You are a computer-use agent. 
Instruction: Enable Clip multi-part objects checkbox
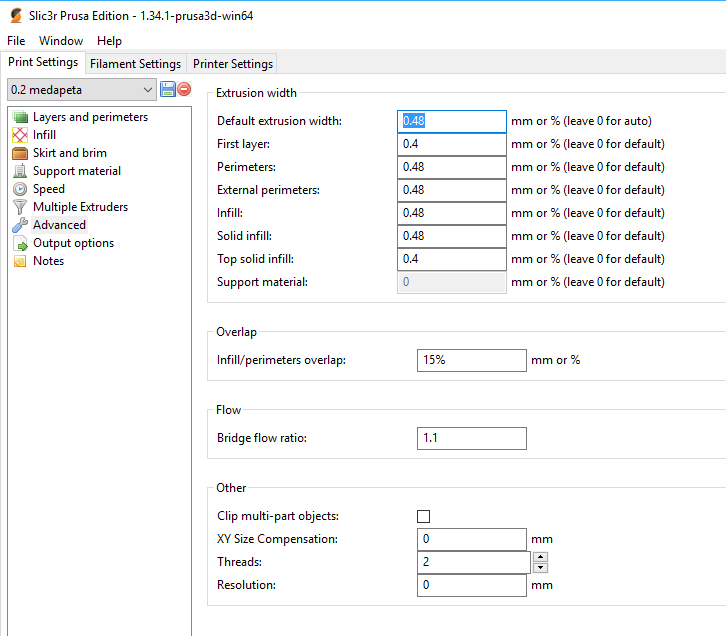coord(423,516)
